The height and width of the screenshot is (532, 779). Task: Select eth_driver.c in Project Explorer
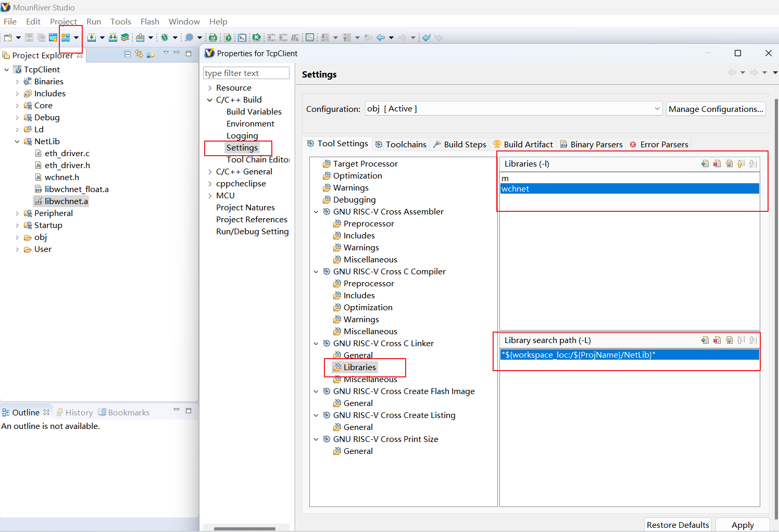pos(62,153)
